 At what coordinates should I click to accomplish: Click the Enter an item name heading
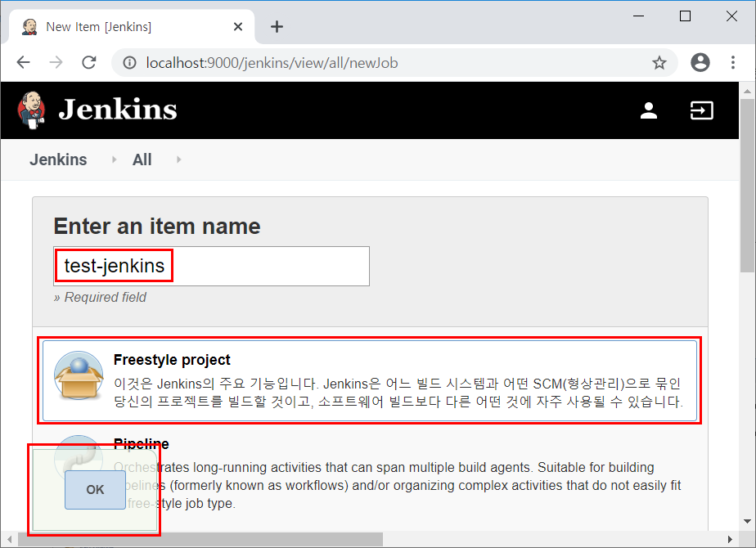coord(157,226)
